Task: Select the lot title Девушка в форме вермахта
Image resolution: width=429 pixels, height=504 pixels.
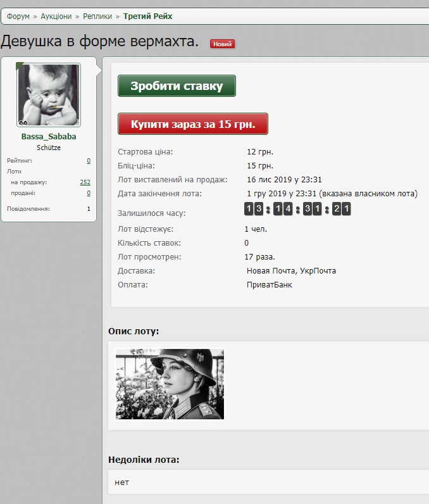Action: pos(99,41)
